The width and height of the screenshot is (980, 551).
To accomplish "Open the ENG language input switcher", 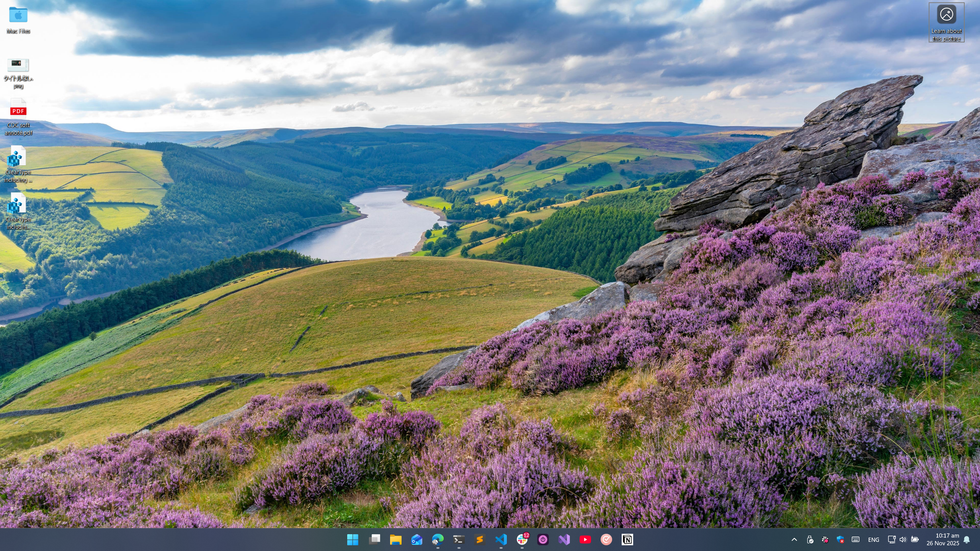I will 873,540.
